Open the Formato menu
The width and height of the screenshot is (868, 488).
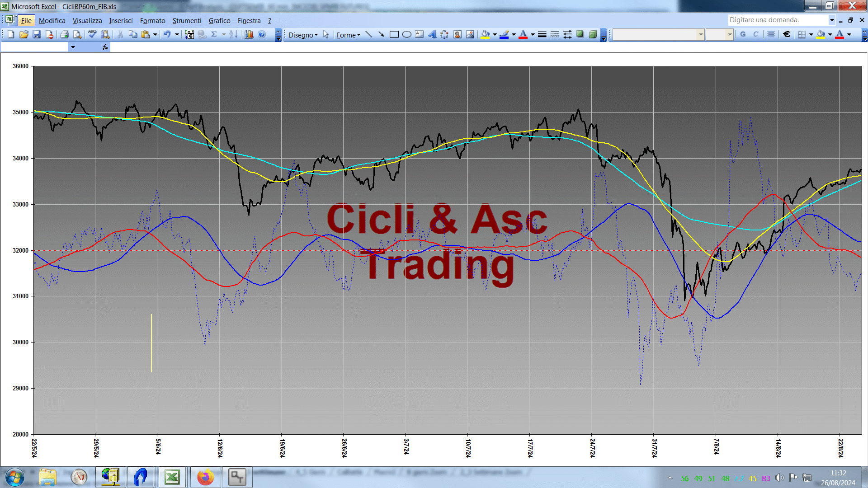point(152,20)
